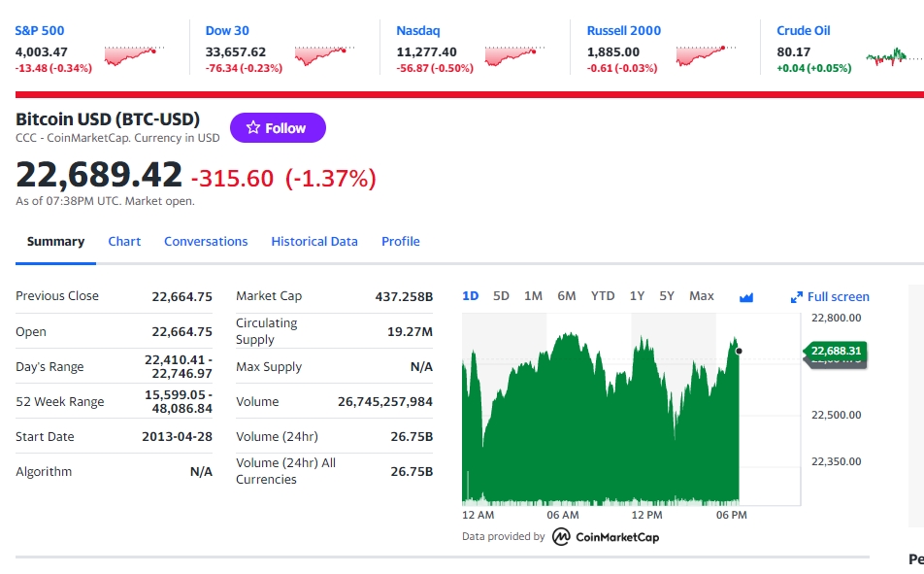
Task: Select the 1D chart range
Action: coord(471,296)
